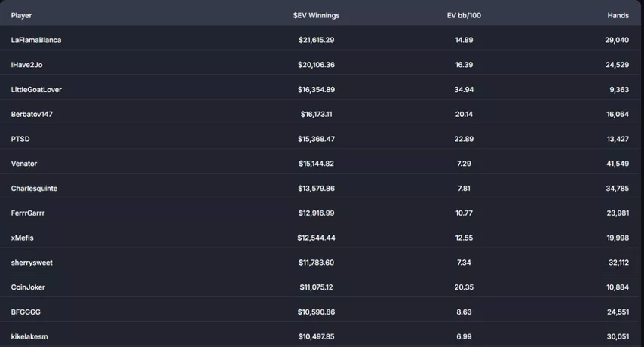Open Venator's player details
644x347 pixels.
coord(24,164)
